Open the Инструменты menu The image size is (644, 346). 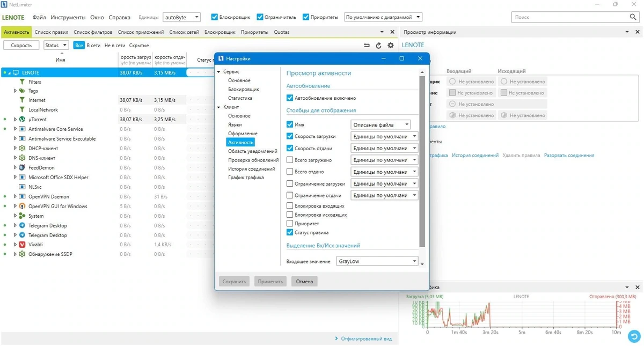coord(68,17)
